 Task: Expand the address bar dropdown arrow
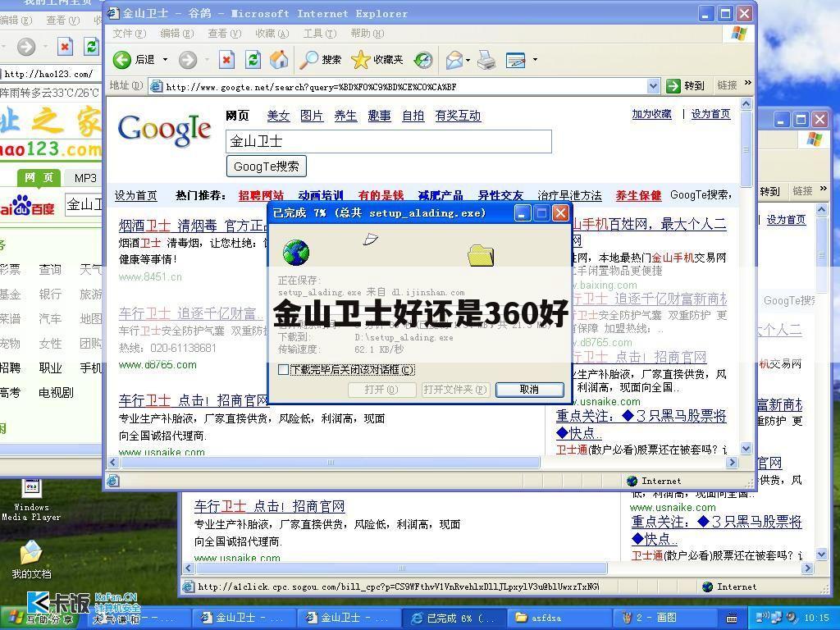653,85
